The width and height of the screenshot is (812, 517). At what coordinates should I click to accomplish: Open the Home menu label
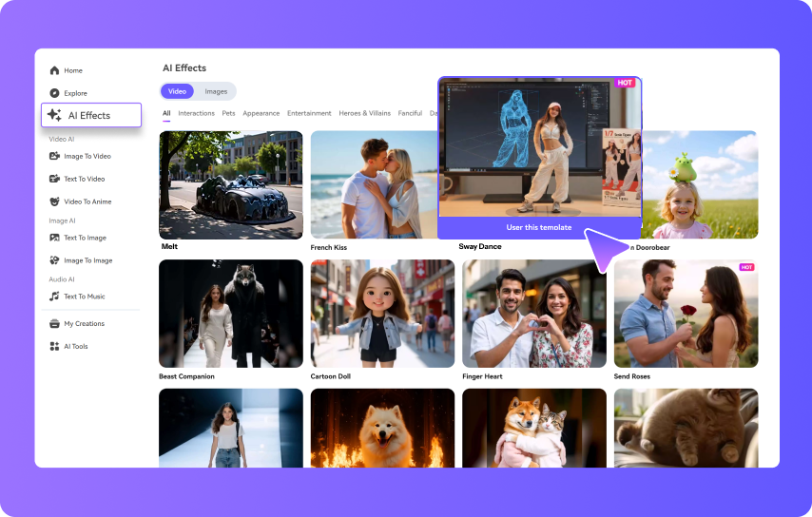[73, 70]
